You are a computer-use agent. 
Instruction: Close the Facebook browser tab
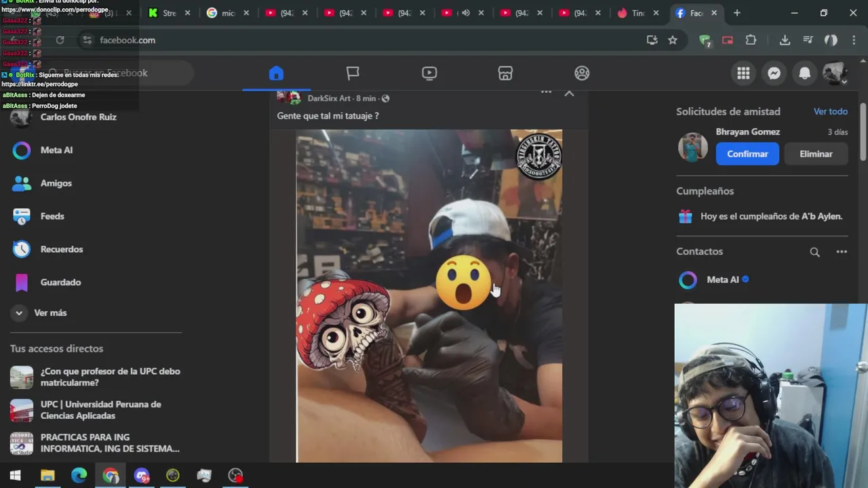(x=714, y=13)
